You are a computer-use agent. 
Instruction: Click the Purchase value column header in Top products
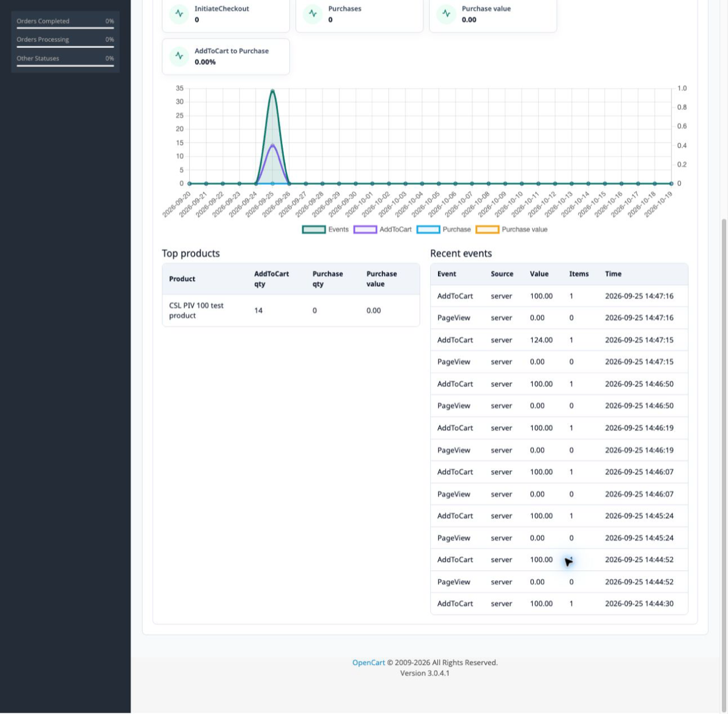point(382,279)
